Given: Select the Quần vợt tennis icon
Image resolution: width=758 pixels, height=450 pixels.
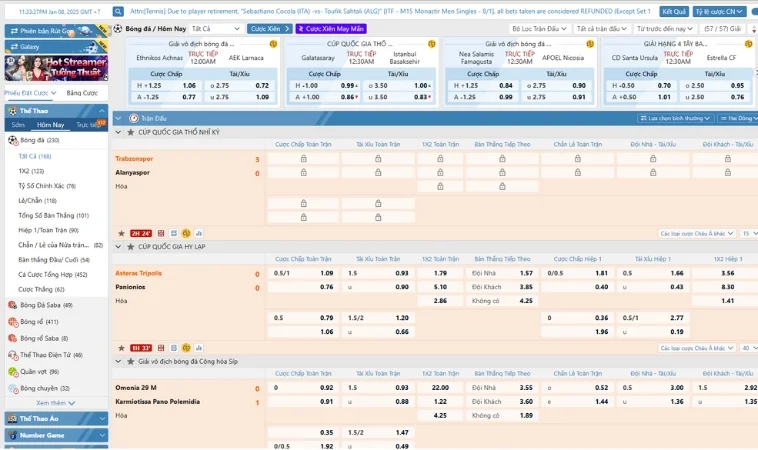Looking at the screenshot, I should pos(13,371).
